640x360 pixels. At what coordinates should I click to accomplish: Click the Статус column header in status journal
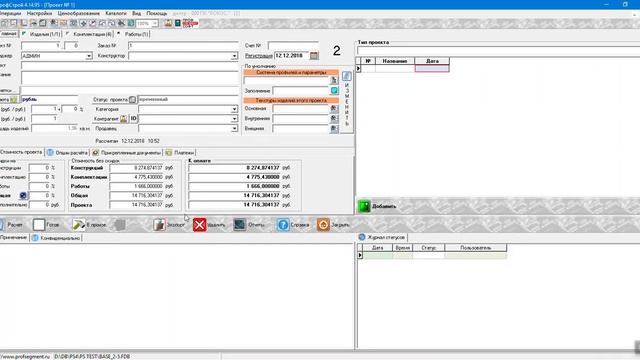pos(429,248)
